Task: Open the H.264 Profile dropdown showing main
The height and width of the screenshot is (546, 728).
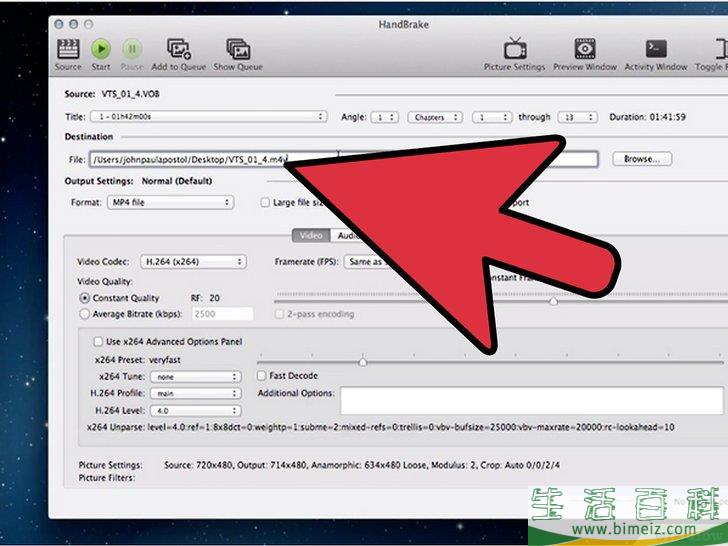Action: pyautogui.click(x=195, y=393)
